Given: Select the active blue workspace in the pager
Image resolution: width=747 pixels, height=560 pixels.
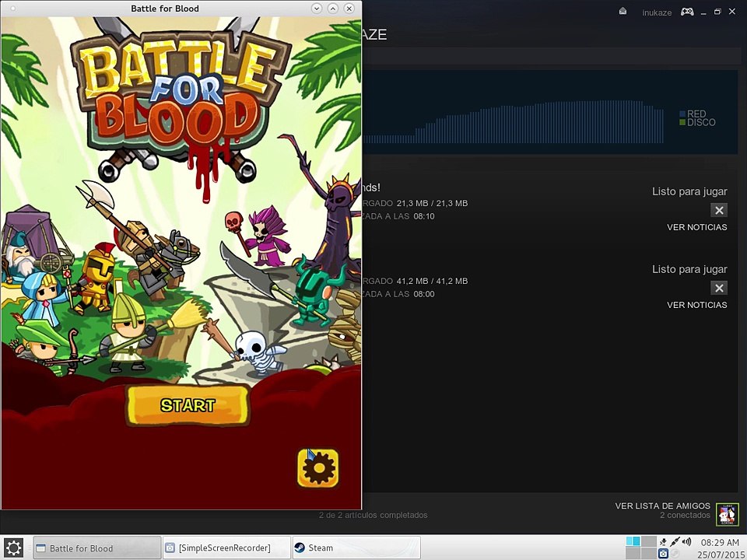Looking at the screenshot, I should coord(633,541).
